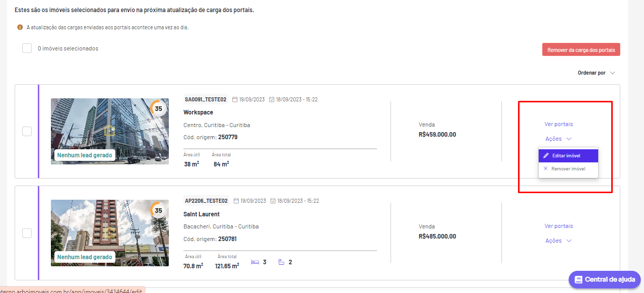Click Remover da carga dos portais button
Image resolution: width=644 pixels, height=293 pixels.
581,49
